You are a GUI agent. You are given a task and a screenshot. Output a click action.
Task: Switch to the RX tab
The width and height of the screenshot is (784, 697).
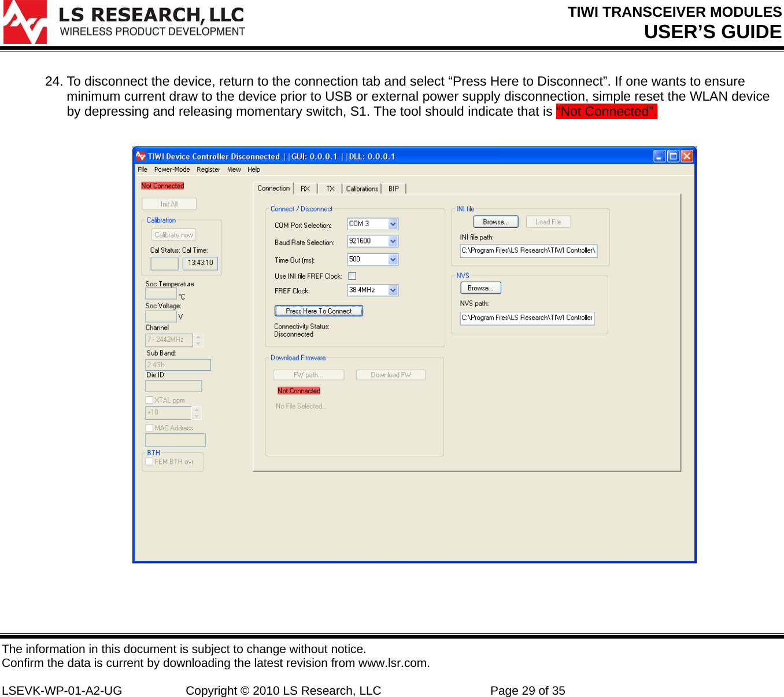(305, 189)
